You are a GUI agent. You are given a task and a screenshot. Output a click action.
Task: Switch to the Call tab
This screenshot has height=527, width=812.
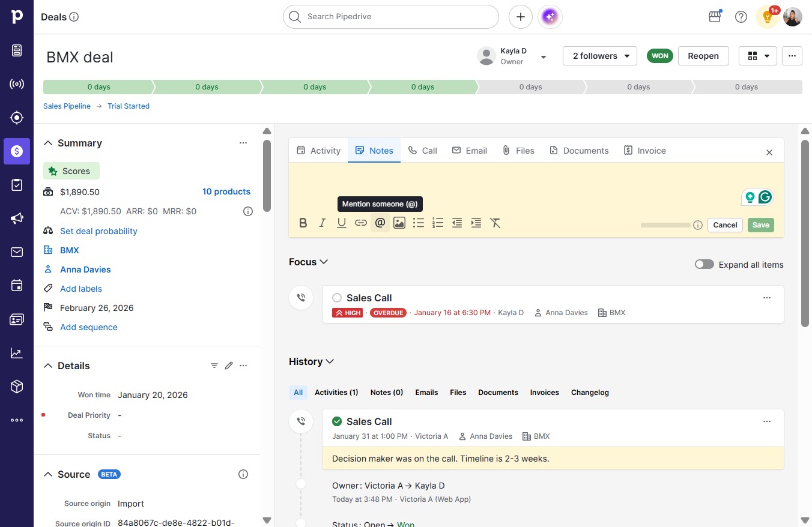[x=423, y=151]
